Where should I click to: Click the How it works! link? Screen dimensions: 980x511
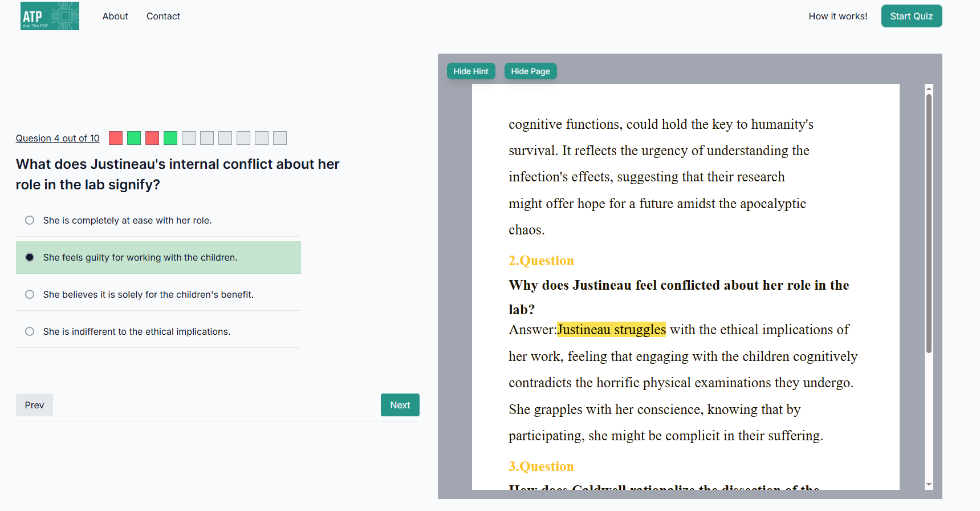point(837,16)
